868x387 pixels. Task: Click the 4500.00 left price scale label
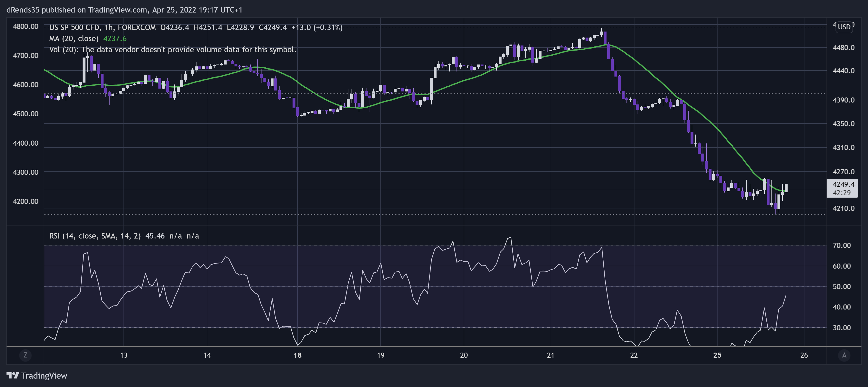click(26, 114)
